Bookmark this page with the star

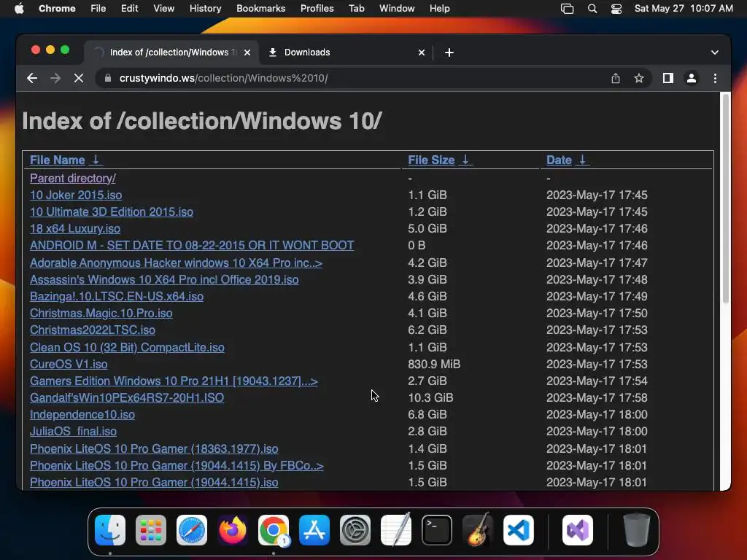click(x=639, y=78)
